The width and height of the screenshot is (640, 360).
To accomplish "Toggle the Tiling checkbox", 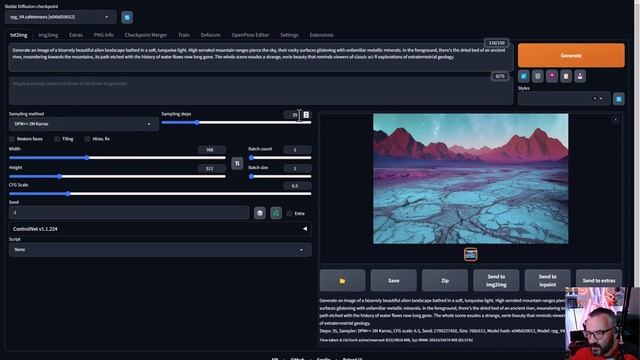I will (57, 139).
